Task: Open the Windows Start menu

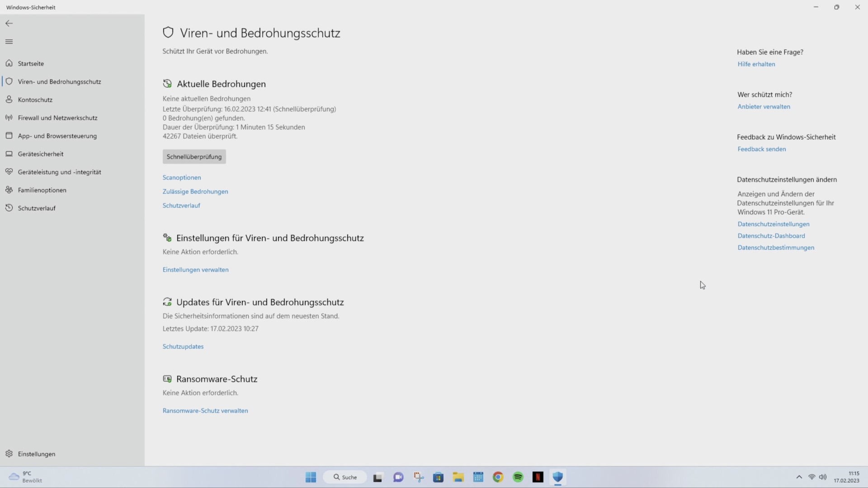Action: click(x=311, y=477)
